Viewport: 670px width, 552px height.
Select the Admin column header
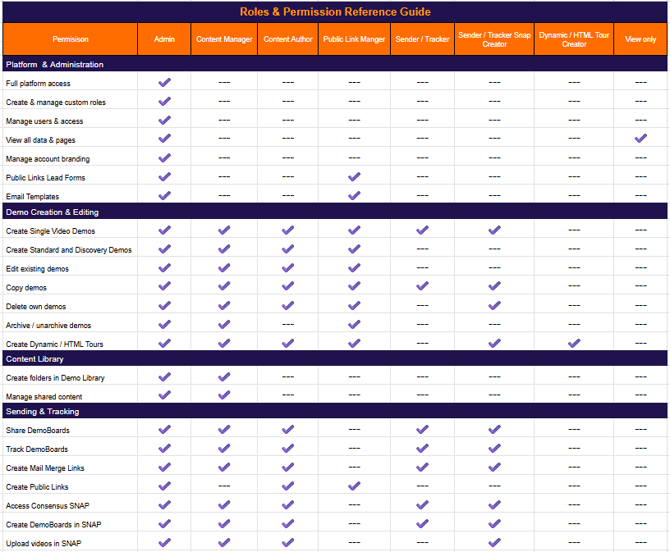[x=164, y=39]
